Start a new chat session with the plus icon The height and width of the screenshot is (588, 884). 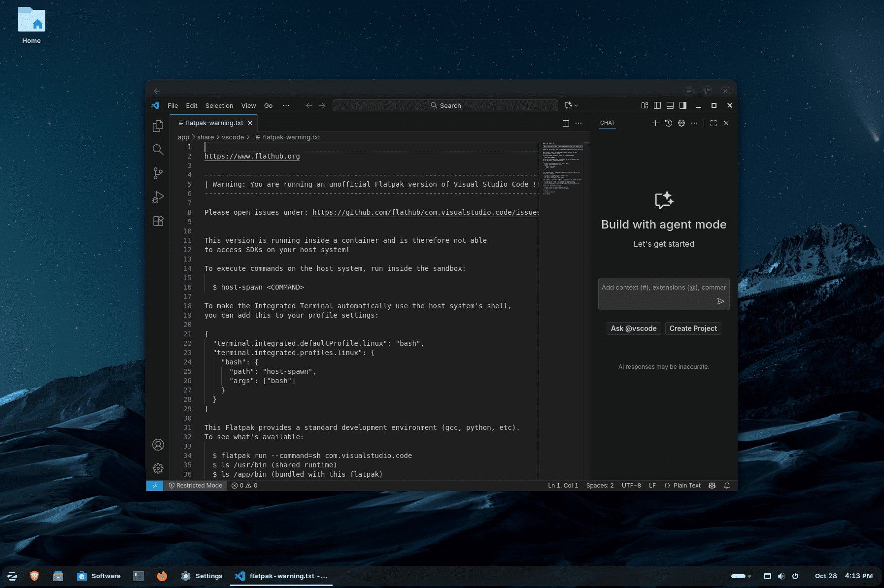click(x=655, y=123)
